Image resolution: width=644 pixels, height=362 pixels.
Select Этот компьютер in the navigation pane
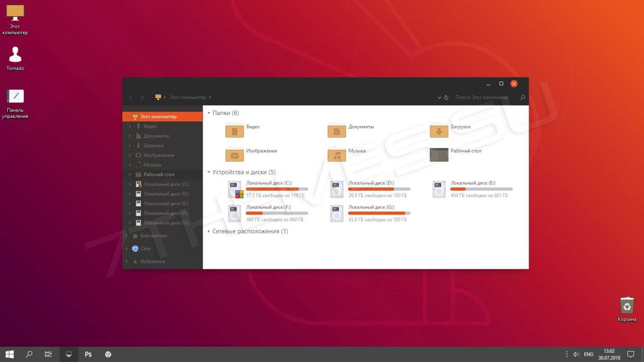(x=162, y=116)
